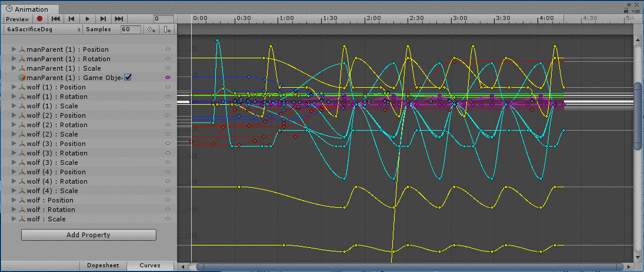Step to the previous keyframe

[x=72, y=19]
